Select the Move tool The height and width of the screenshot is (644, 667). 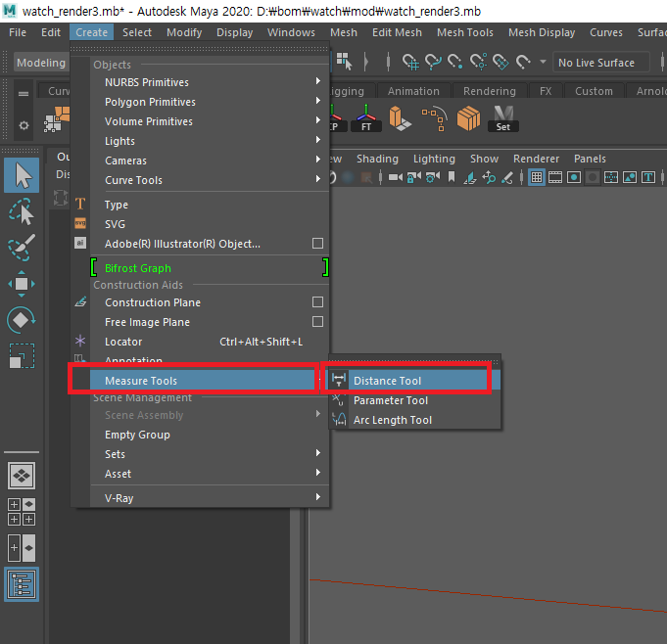point(22,284)
